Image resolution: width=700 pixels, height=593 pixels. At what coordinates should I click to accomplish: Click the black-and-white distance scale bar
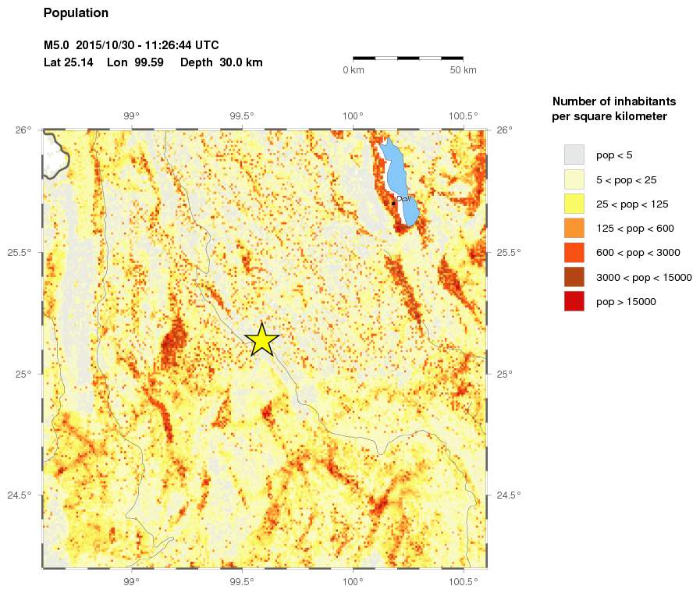[x=407, y=58]
